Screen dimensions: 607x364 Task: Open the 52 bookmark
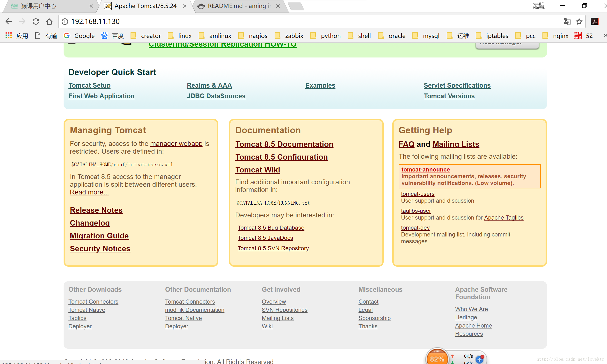coord(584,36)
